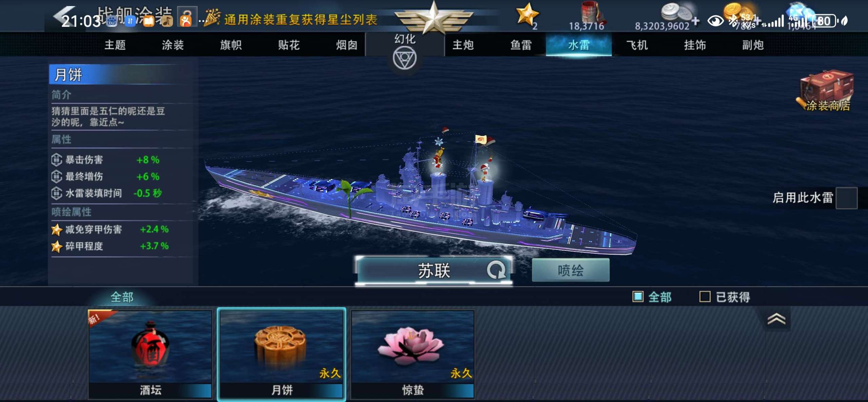Select the 全部 category tab above thumbnails
868x402 pixels.
click(122, 297)
